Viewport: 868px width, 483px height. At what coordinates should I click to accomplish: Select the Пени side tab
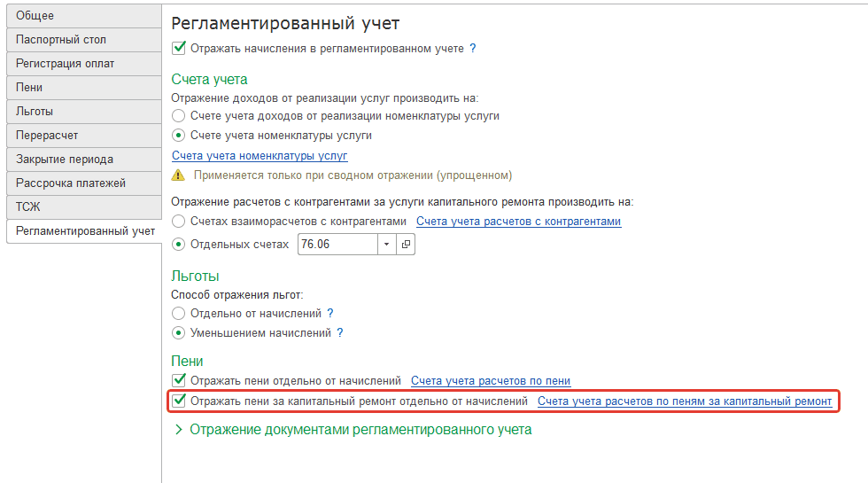84,88
